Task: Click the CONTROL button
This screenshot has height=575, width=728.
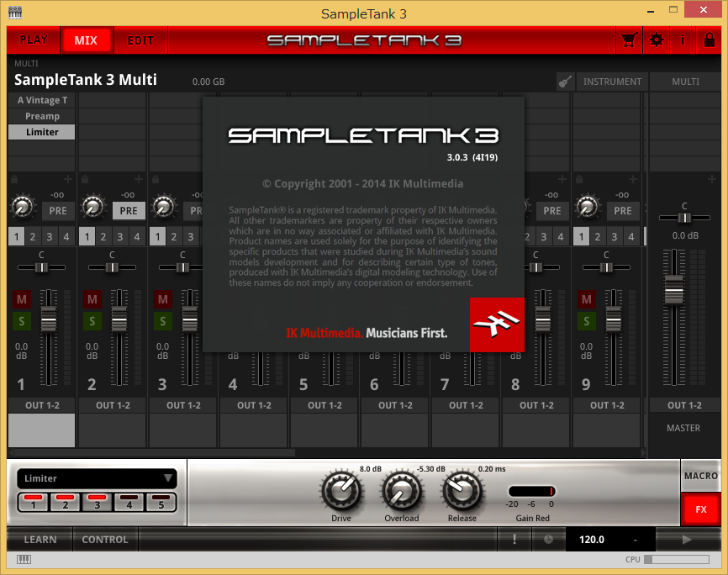Action: click(x=105, y=539)
